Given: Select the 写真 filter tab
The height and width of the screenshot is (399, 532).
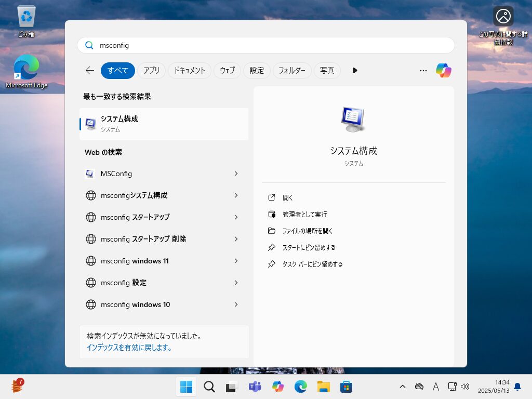Looking at the screenshot, I should 327,71.
